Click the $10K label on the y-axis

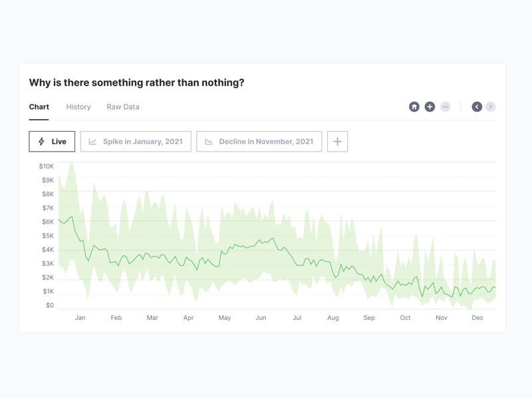click(x=46, y=166)
